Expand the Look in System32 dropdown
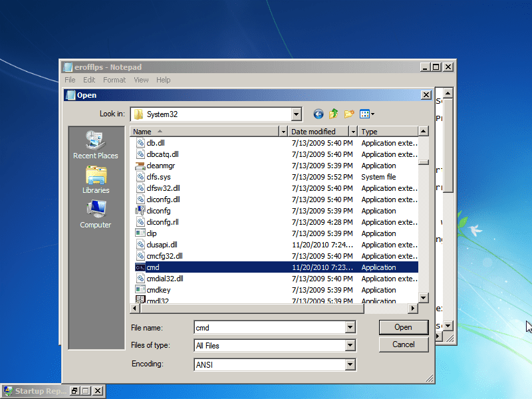Screen dimensions: 532x399 [296, 114]
